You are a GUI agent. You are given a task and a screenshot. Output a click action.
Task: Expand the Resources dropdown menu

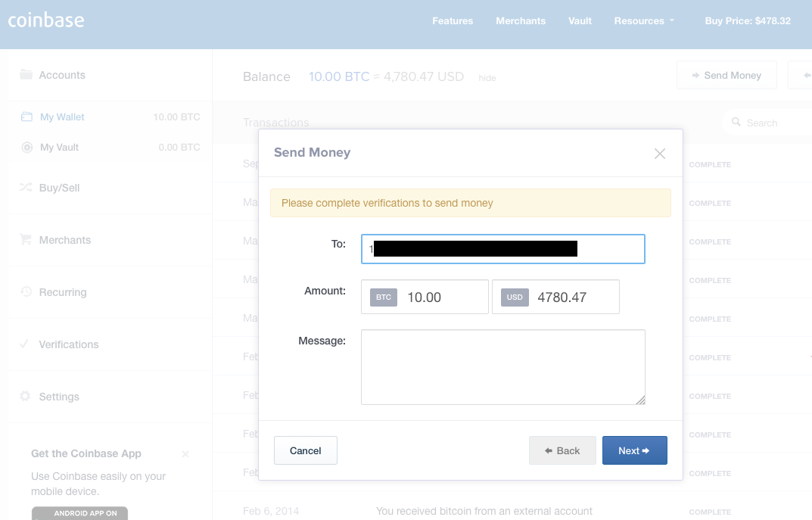[644, 20]
